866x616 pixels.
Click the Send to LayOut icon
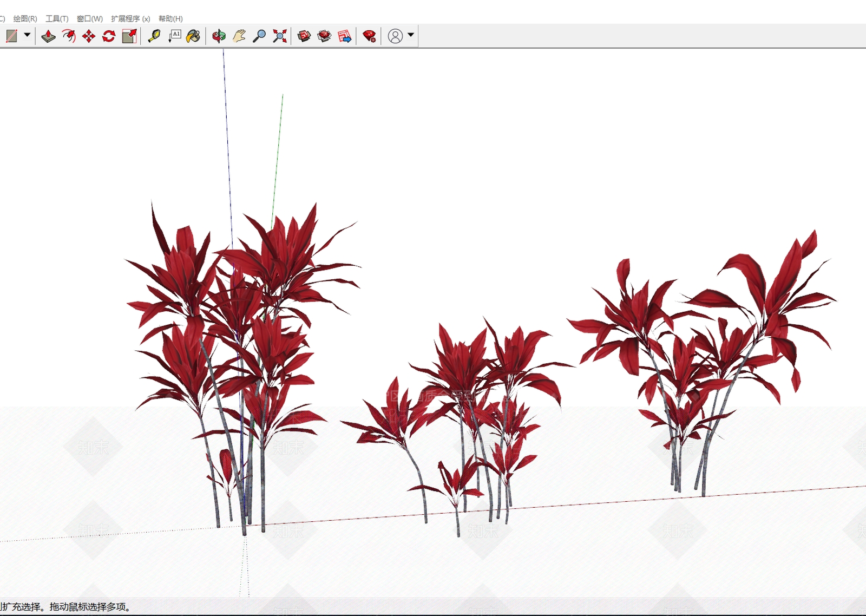click(x=344, y=36)
